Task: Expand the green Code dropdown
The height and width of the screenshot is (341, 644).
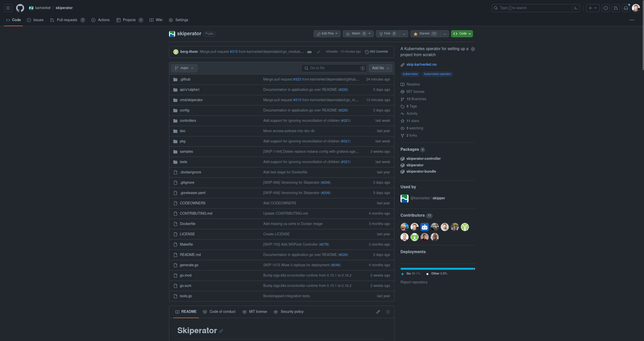Action: (x=462, y=34)
